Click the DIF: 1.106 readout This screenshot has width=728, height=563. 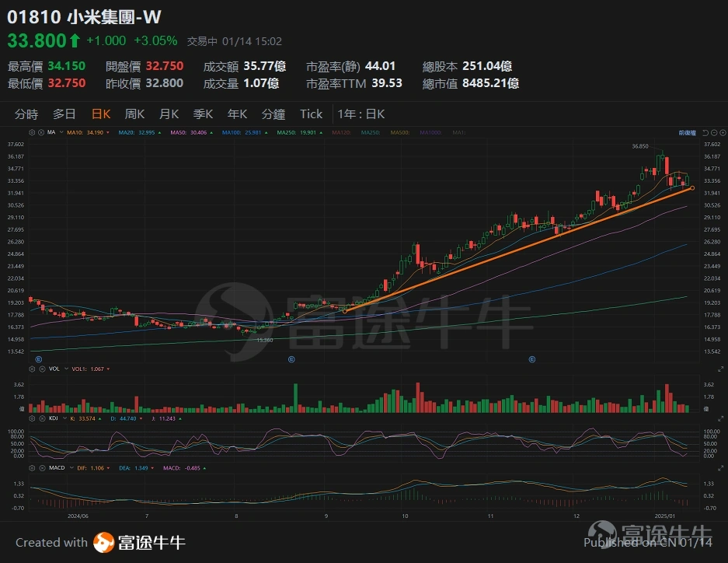coord(93,468)
